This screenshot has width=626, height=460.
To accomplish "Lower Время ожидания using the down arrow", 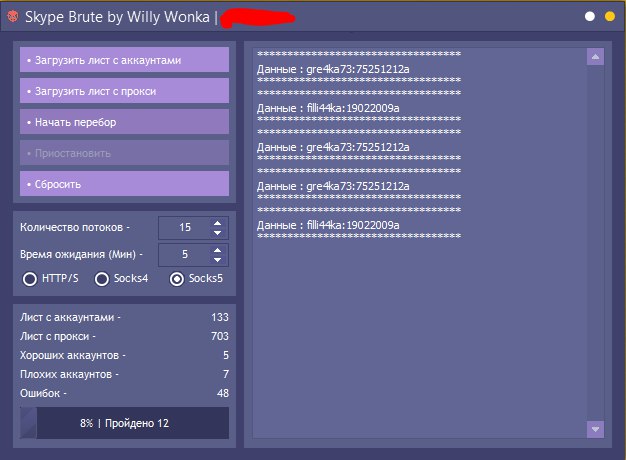I will click(217, 260).
